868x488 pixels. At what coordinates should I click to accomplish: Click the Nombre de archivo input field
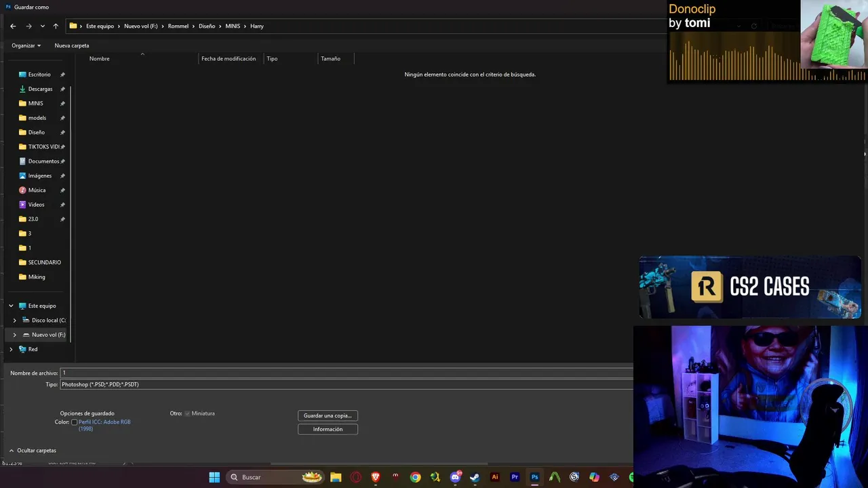point(346,373)
